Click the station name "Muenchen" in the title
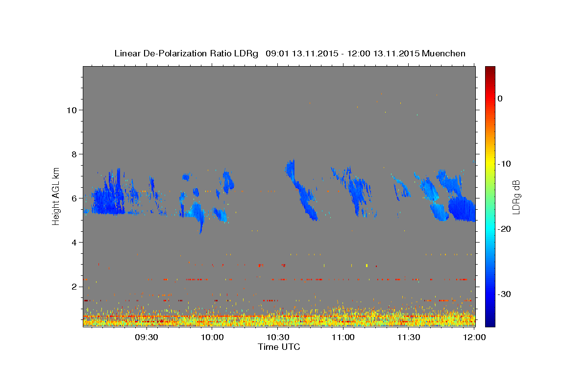This screenshot has height=392, width=588. pos(444,53)
